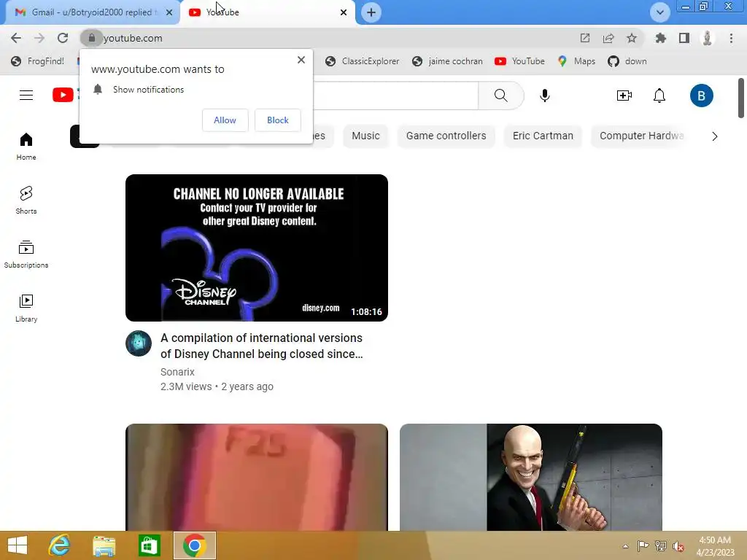Open the Sonarix channel avatar

tap(139, 343)
